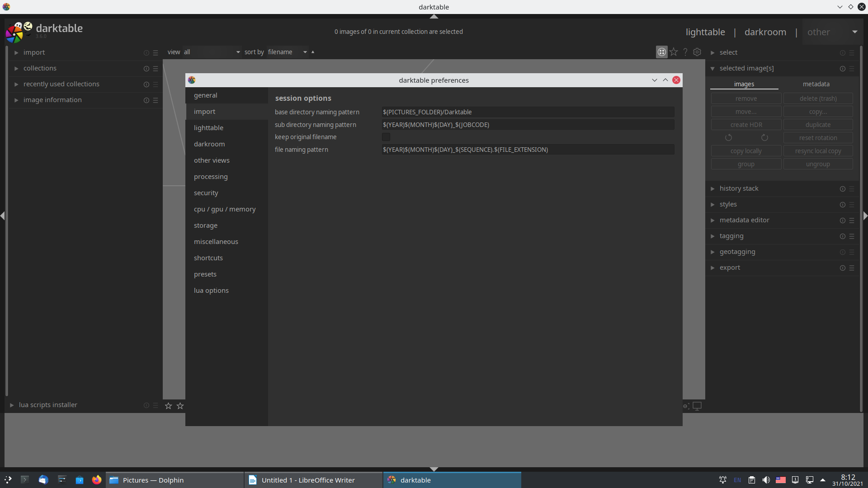Screen dimensions: 868x488
Task: Click the duplicate button
Action: pyautogui.click(x=818, y=124)
